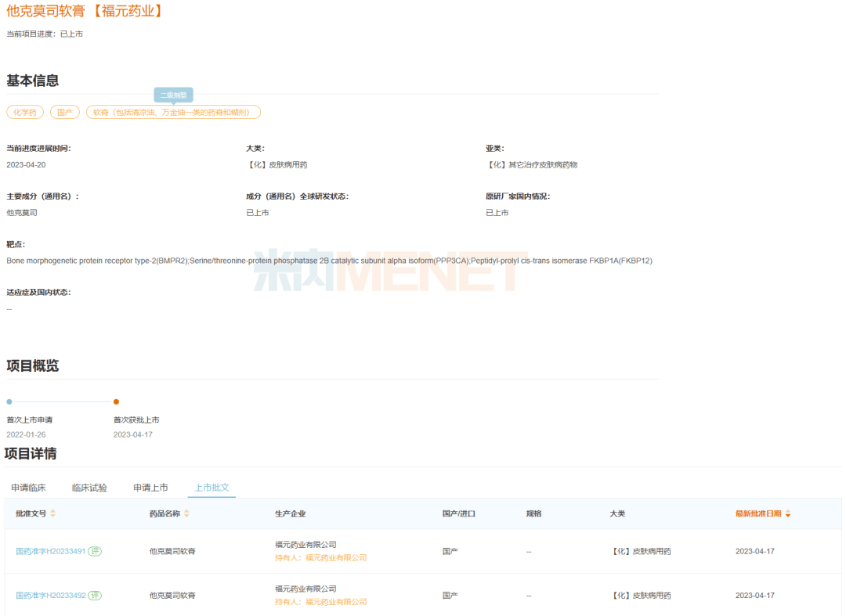Click the 二级剂型 tooltip label

[173, 95]
